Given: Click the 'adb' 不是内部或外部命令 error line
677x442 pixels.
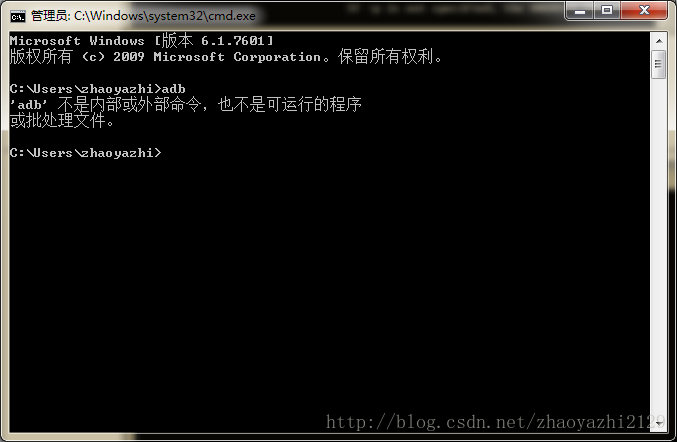Looking at the screenshot, I should (186, 104).
